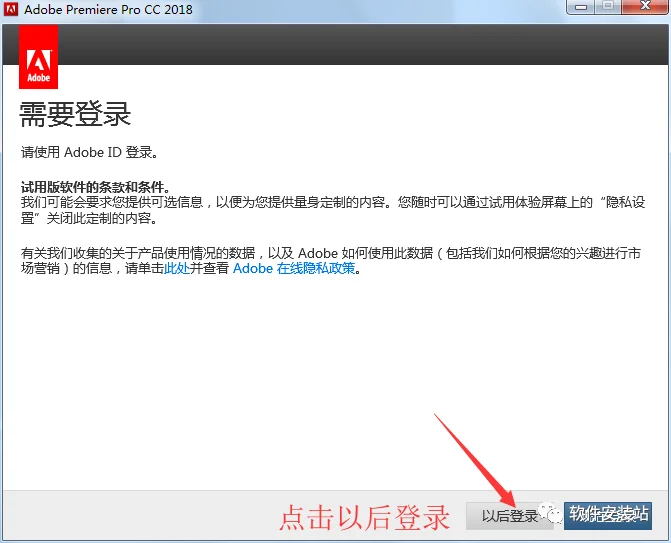The width and height of the screenshot is (671, 543).
Task: Click the 以后登录 button
Action: [x=509, y=516]
